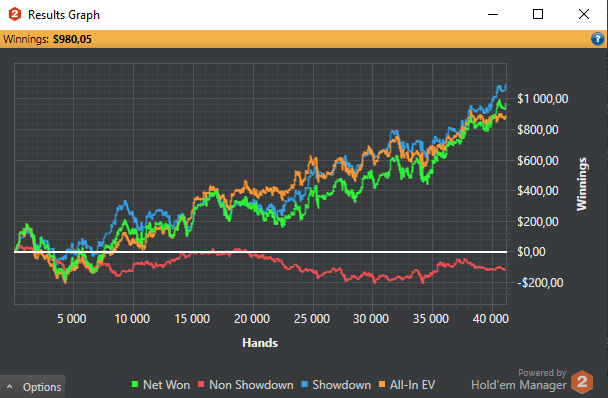
Task: Click the vertical Winnings axis title
Action: (582, 184)
